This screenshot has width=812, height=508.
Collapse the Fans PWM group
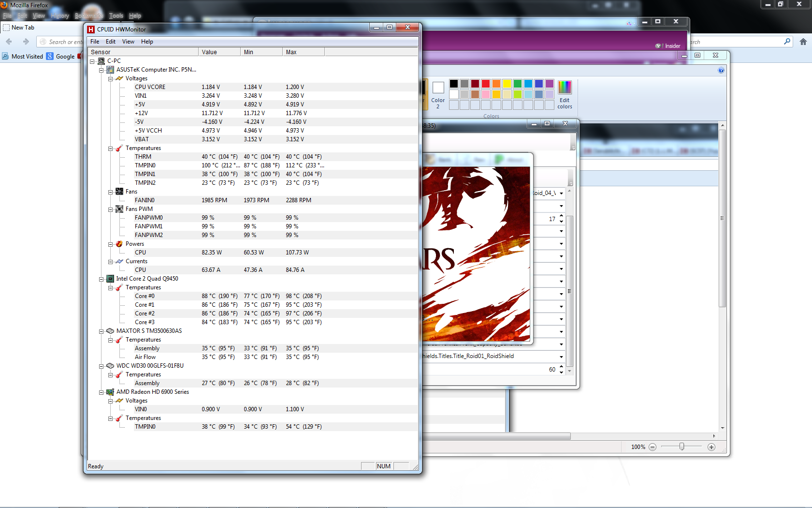(x=111, y=209)
